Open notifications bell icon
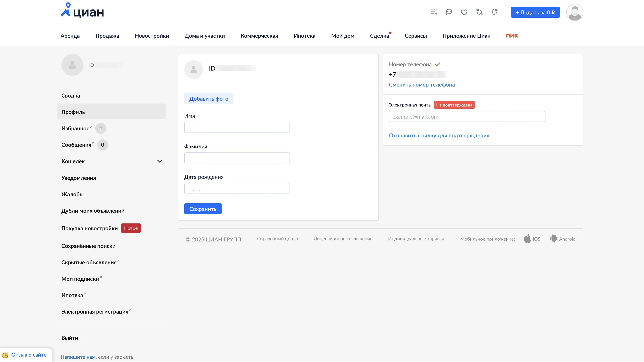Screen dimensions: 644x362 click(x=495, y=12)
